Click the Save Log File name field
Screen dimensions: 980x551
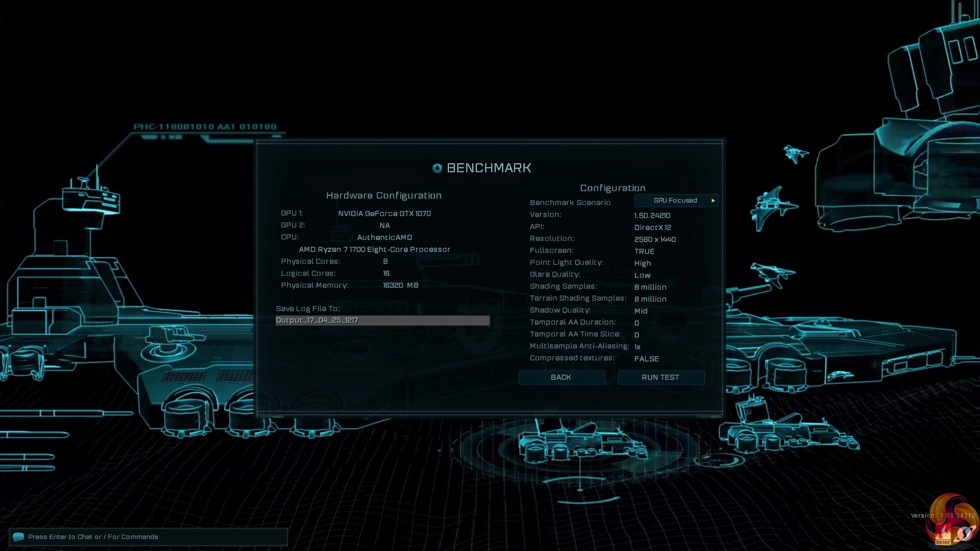(x=382, y=320)
